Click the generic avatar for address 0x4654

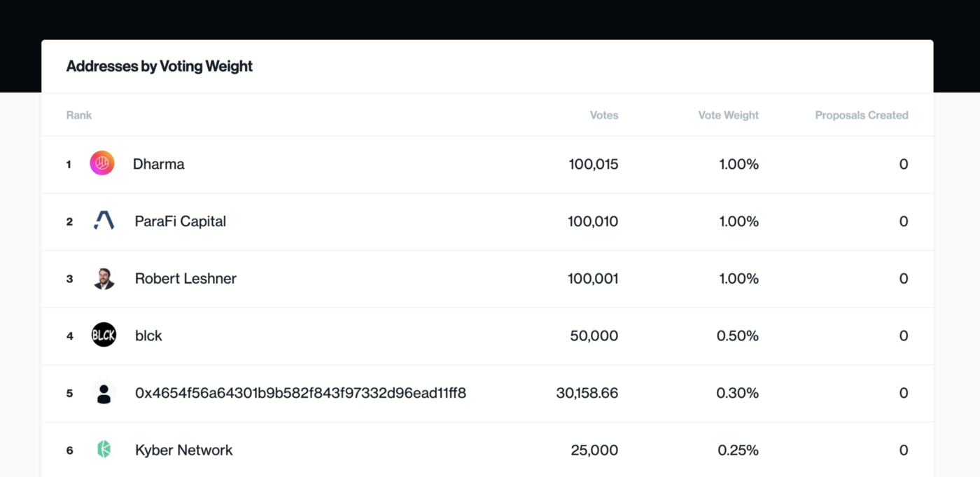click(x=104, y=393)
